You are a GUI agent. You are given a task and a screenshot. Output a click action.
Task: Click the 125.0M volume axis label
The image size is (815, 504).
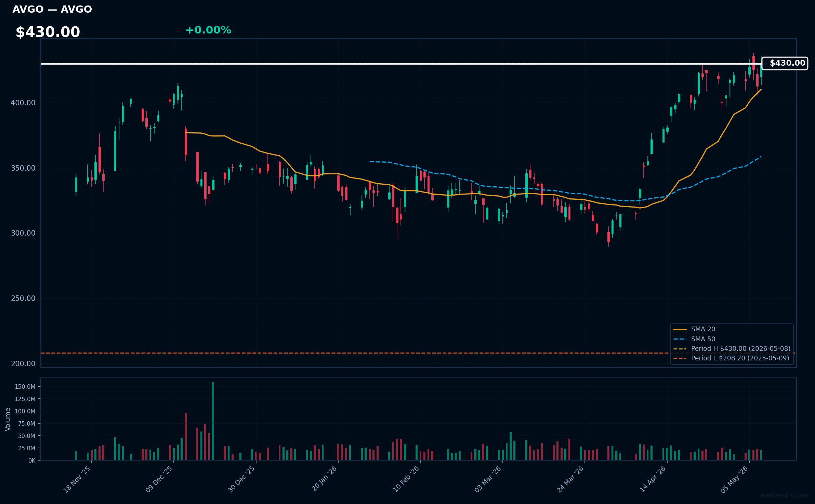[x=25, y=399]
